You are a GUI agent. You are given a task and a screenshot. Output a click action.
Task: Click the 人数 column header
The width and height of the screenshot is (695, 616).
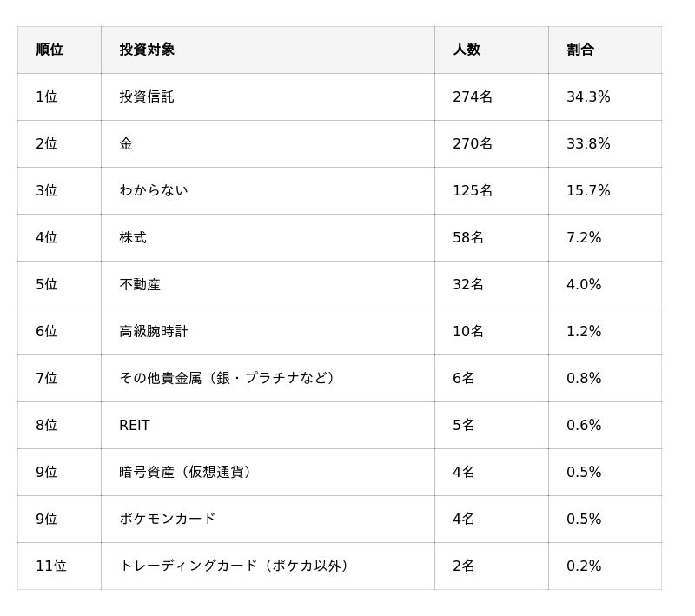[467, 50]
